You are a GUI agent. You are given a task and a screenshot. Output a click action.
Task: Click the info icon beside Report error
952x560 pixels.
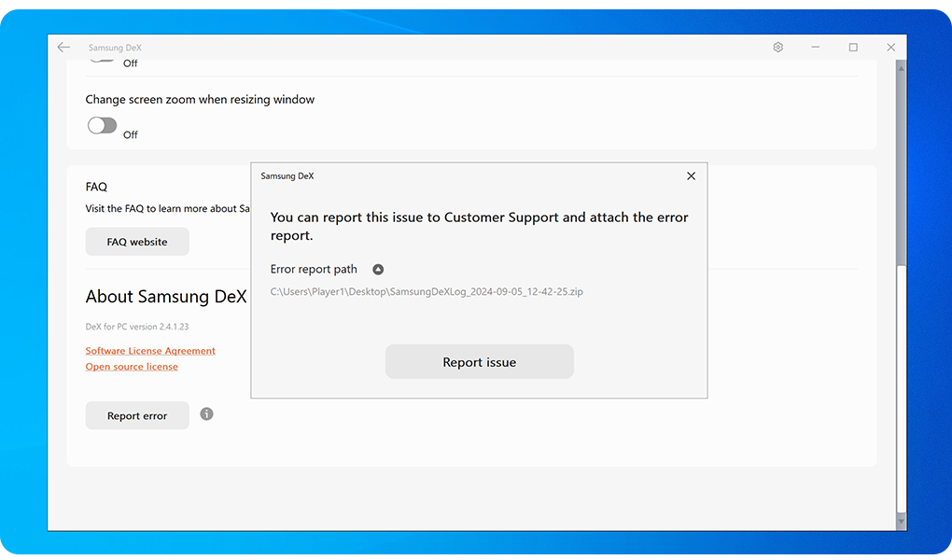click(x=206, y=414)
